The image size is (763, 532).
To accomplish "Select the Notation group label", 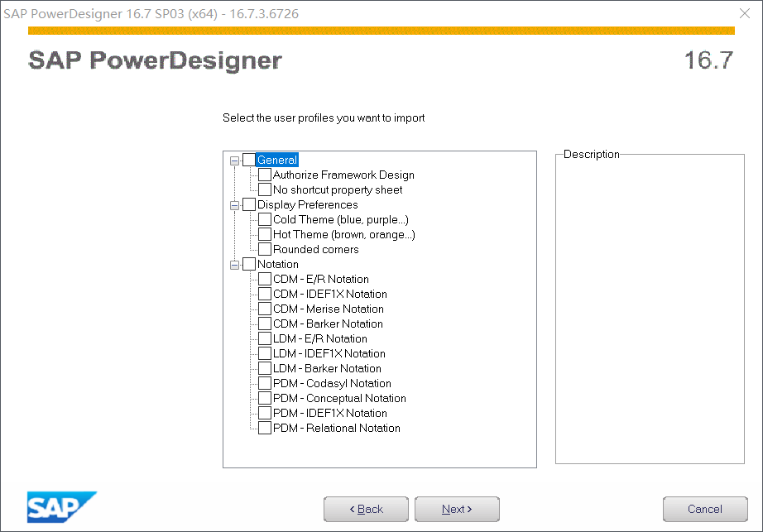I will [x=278, y=264].
